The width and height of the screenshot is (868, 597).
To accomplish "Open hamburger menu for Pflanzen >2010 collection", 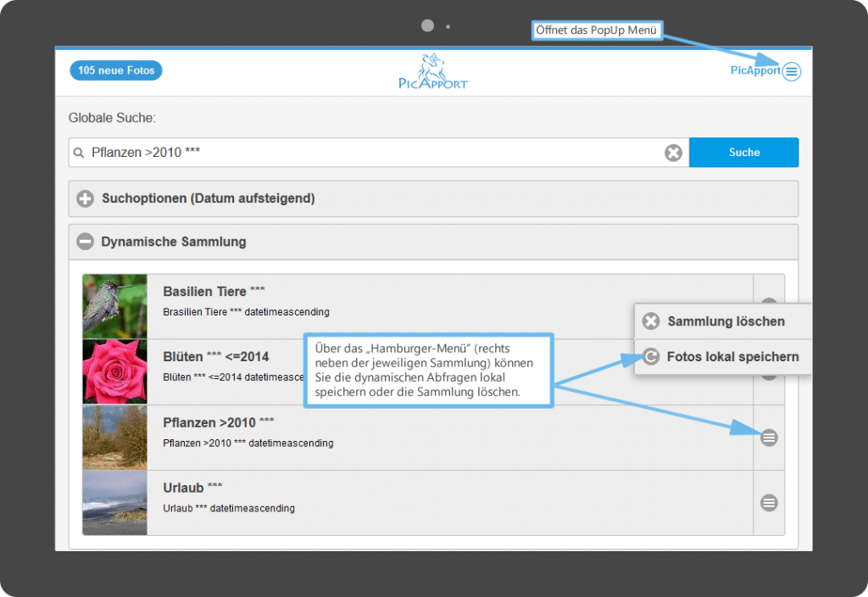I will [x=769, y=438].
